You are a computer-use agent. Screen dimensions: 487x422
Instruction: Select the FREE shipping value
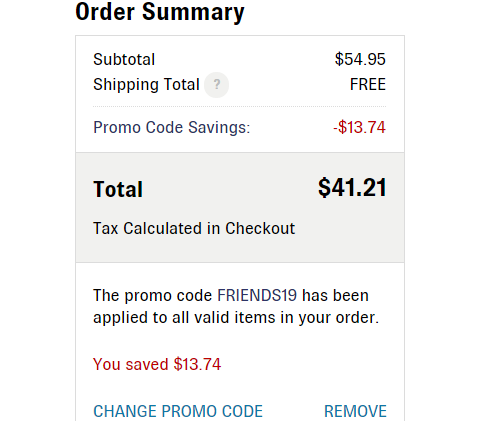tap(368, 84)
